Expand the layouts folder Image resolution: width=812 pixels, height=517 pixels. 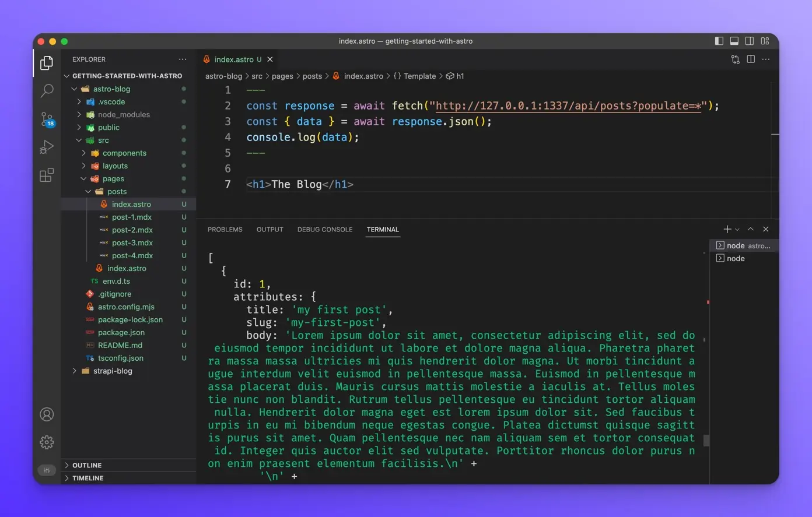[x=115, y=166]
